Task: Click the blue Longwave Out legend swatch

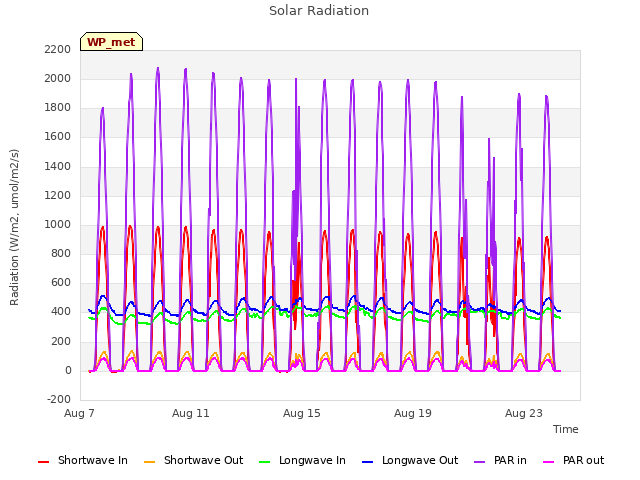Action: (x=367, y=462)
